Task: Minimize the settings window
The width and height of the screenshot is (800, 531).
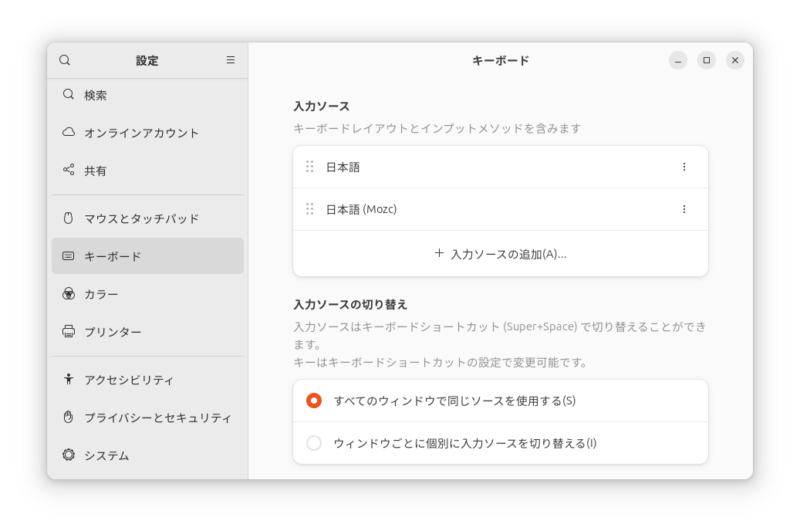Action: (x=678, y=60)
